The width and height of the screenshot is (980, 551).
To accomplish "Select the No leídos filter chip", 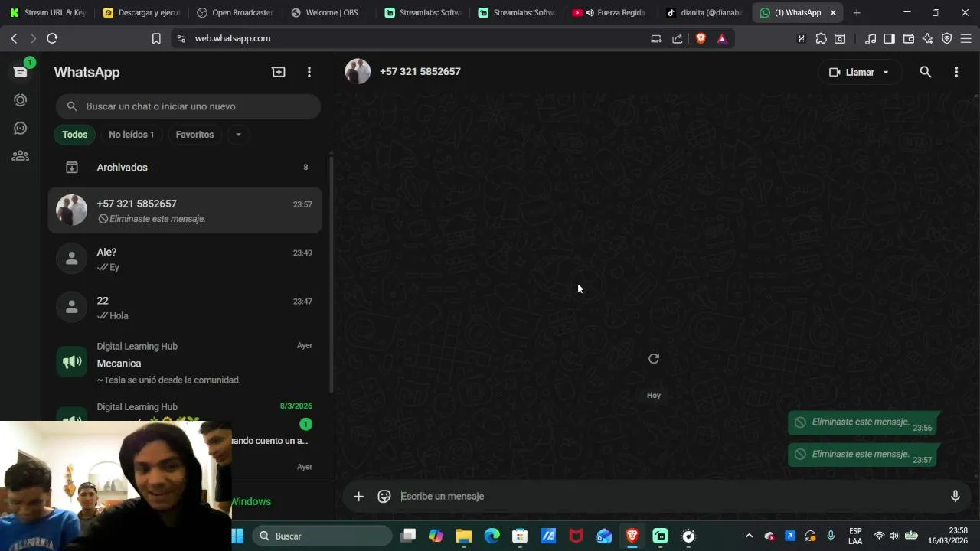I will pyautogui.click(x=131, y=135).
